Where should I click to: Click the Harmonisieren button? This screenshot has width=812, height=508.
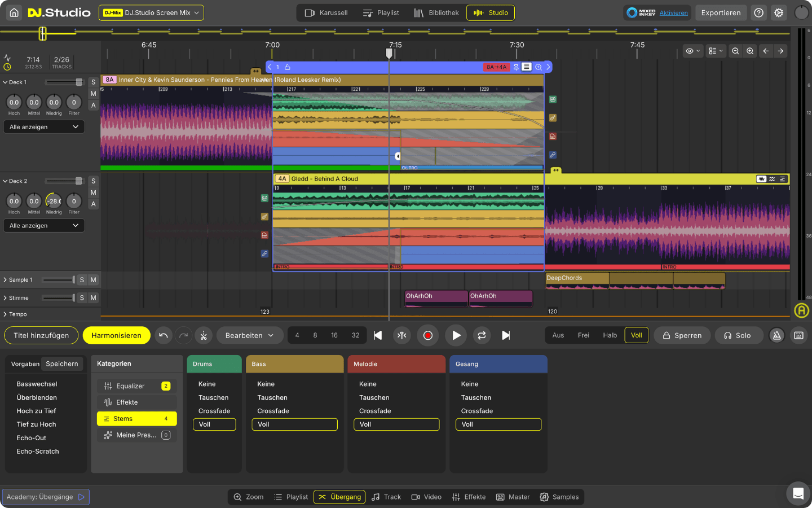117,335
